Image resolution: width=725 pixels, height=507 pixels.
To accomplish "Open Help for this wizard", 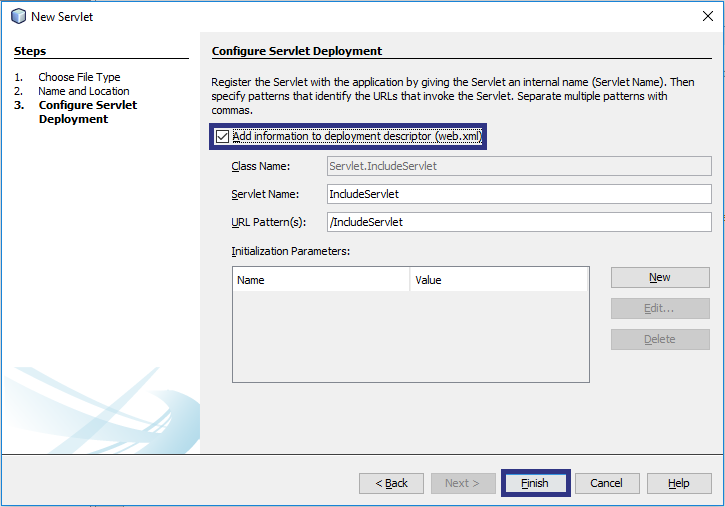I will coord(678,483).
